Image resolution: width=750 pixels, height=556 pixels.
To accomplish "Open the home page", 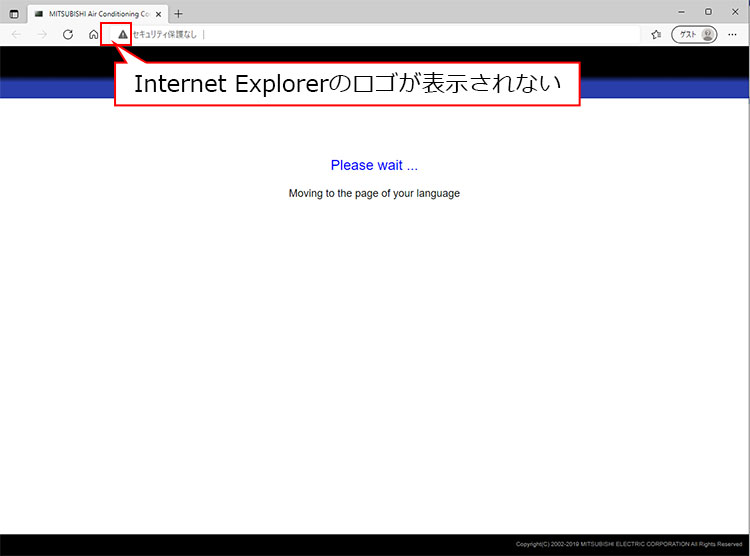I will pyautogui.click(x=93, y=34).
